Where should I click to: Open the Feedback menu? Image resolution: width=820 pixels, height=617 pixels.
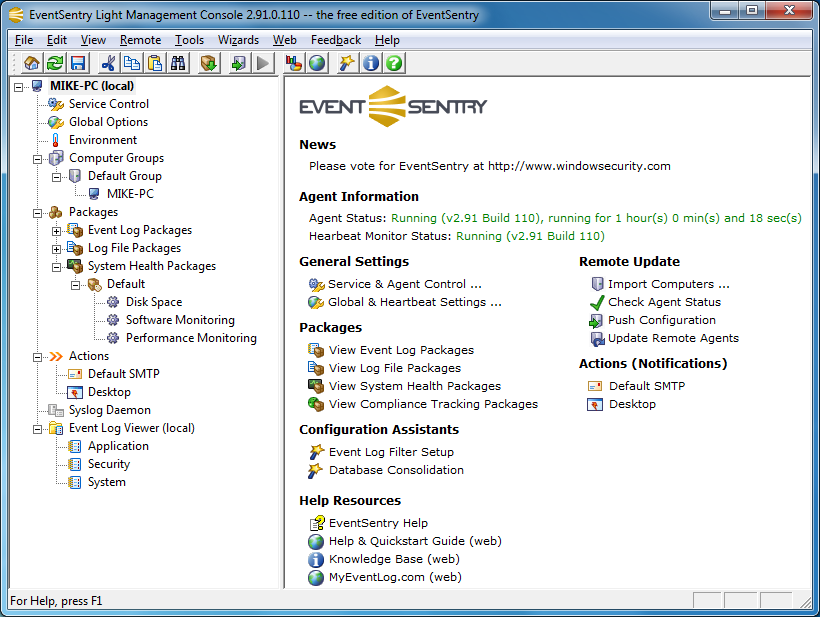336,40
